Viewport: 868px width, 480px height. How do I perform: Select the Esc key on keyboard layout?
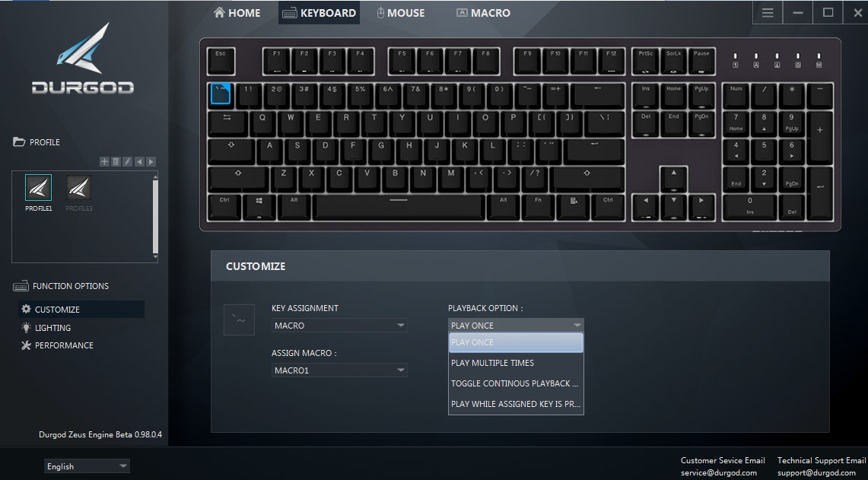221,61
